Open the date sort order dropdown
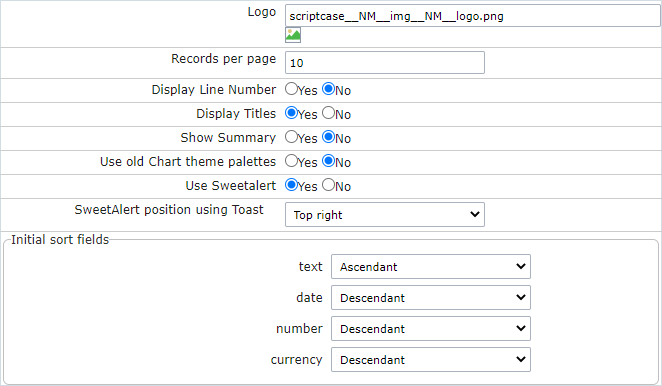Image resolution: width=662 pixels, height=386 pixels. pos(431,298)
